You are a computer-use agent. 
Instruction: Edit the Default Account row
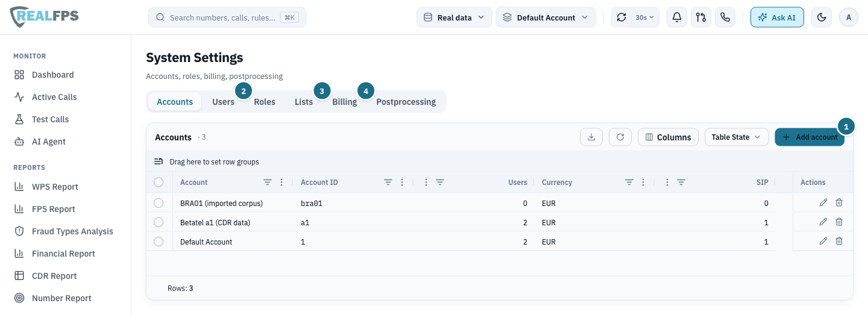click(823, 242)
